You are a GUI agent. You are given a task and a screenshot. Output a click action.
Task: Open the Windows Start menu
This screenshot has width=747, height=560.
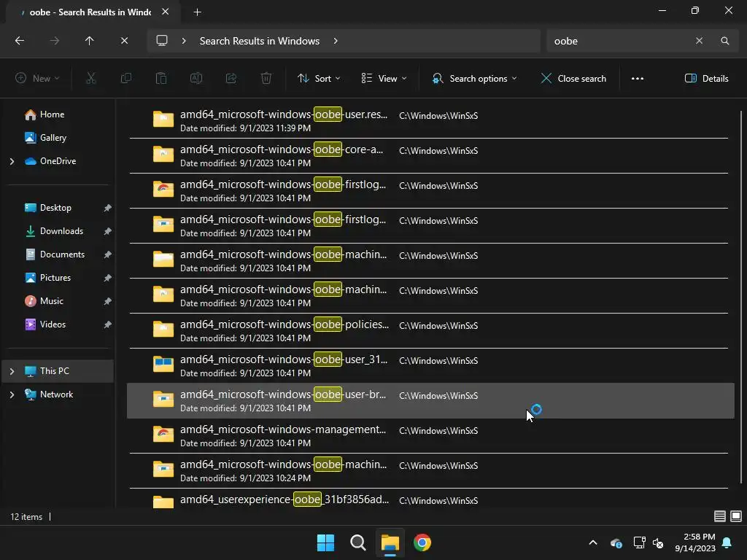coord(326,542)
